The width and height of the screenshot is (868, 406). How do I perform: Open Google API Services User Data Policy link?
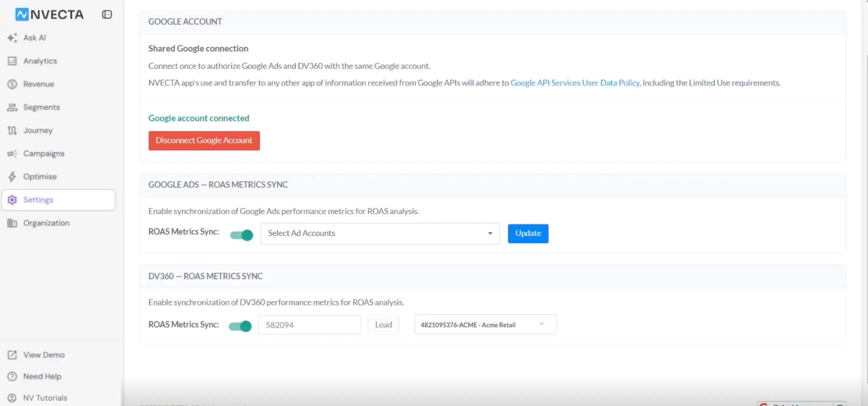coord(575,83)
